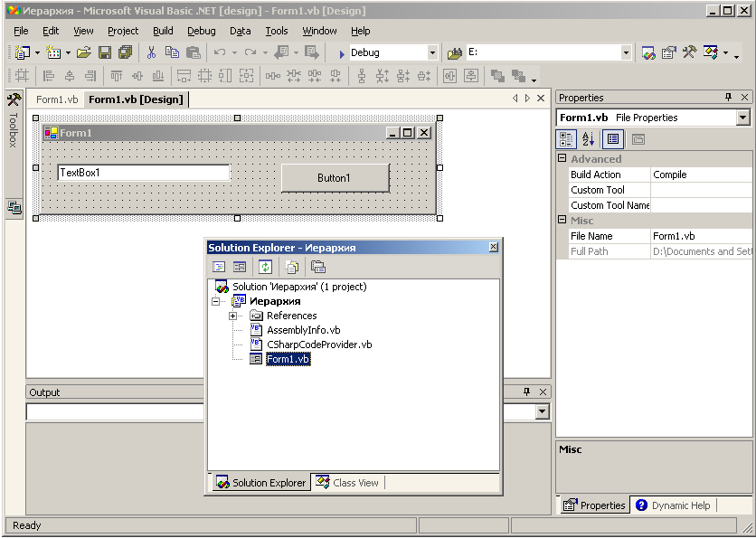Click the Undo arrow icon

click(220, 52)
